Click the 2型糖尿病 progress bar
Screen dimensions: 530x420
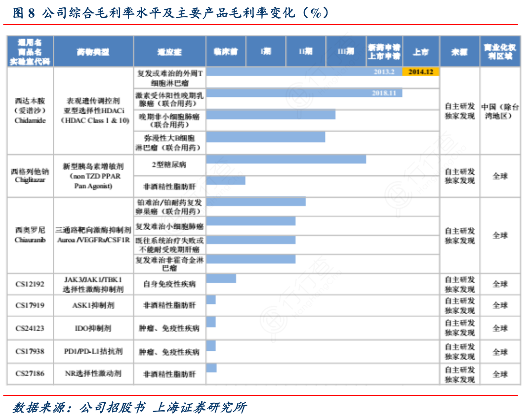pyautogui.click(x=285, y=159)
